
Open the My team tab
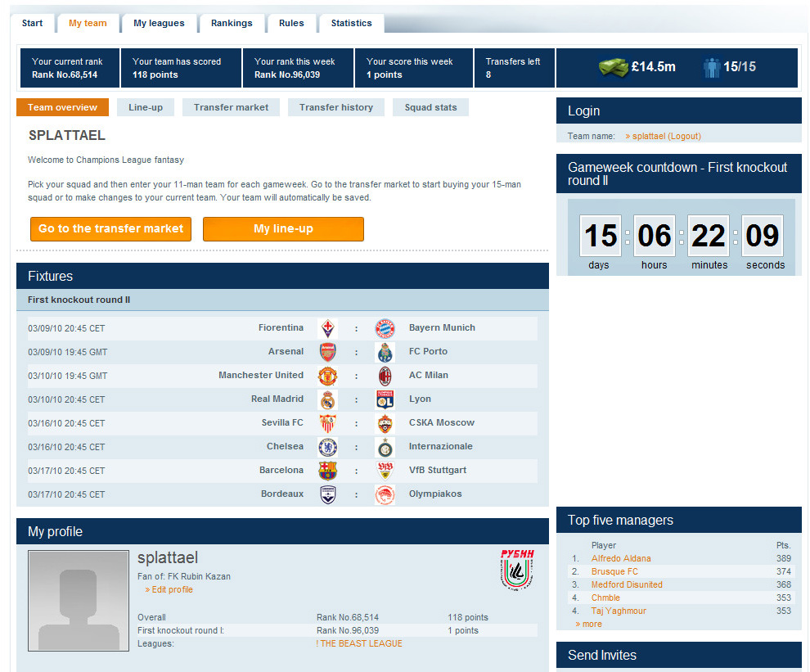coord(88,23)
